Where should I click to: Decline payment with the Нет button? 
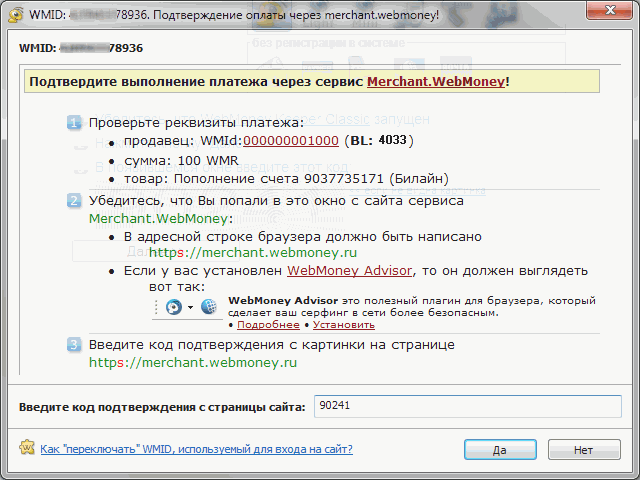(x=584, y=450)
